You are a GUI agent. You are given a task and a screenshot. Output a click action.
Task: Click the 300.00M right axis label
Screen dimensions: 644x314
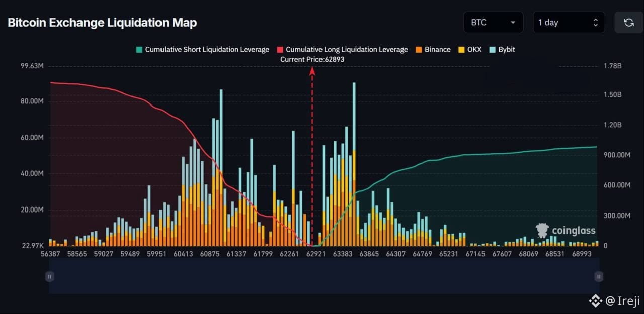(x=617, y=215)
